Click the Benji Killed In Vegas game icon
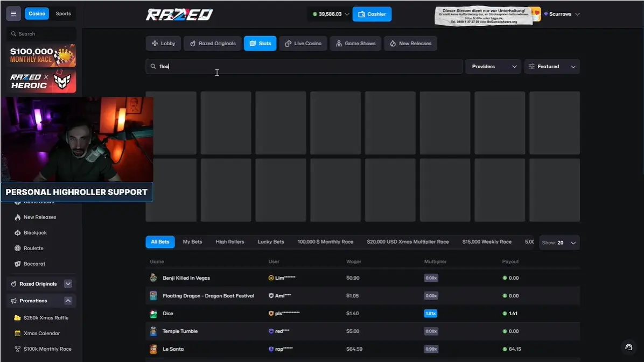Viewport: 644px width, 362px height. [x=153, y=278]
